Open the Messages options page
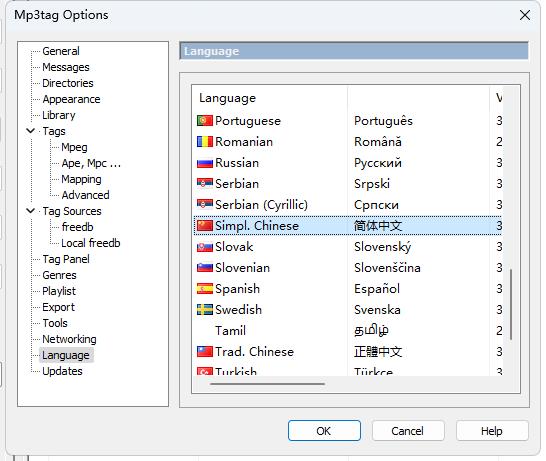 (x=66, y=67)
